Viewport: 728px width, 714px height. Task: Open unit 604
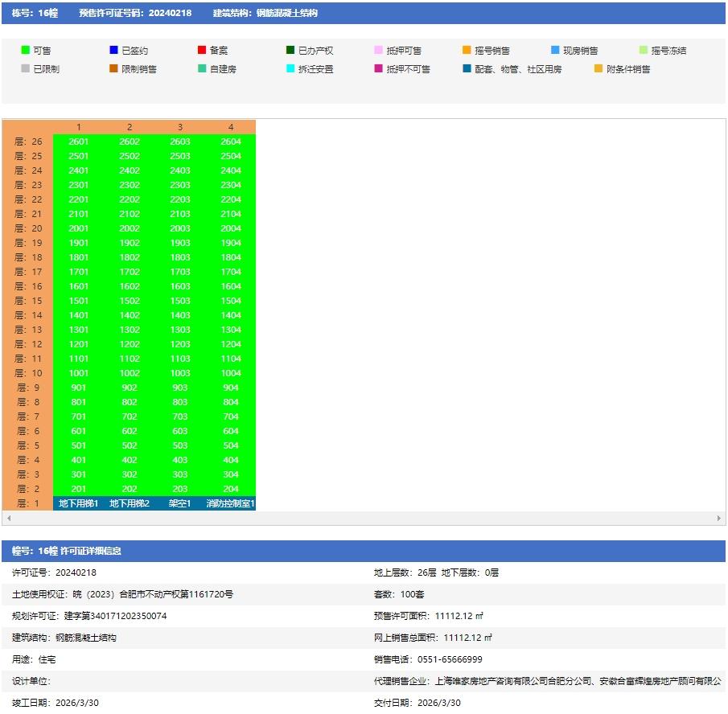click(231, 431)
